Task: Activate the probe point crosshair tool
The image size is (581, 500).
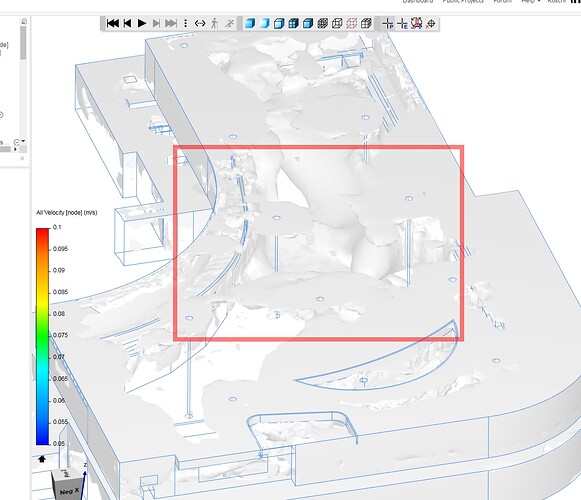Action: [388, 23]
